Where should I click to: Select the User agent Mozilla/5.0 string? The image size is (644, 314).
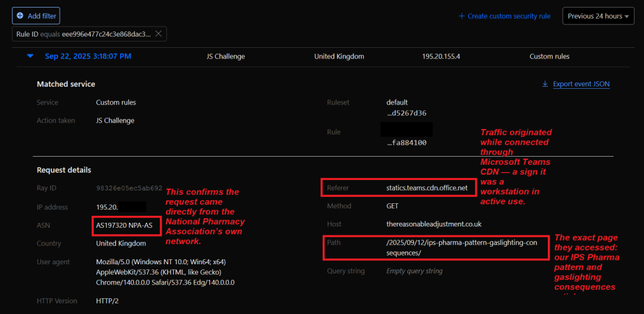coord(165,272)
